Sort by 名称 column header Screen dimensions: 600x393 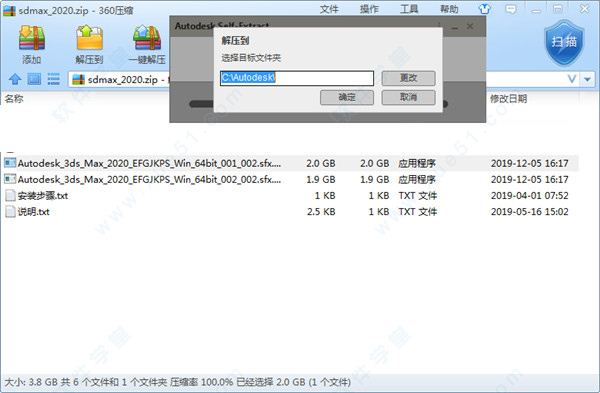click(x=14, y=99)
